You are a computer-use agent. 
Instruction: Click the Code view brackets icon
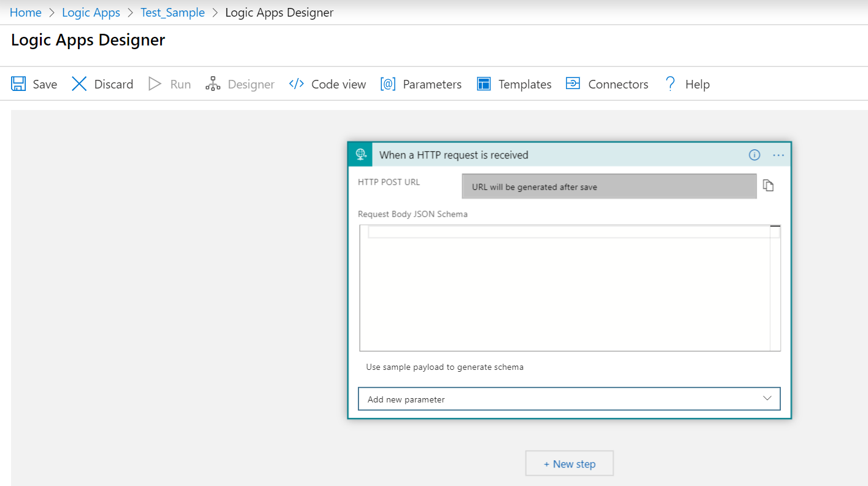pyautogui.click(x=296, y=84)
